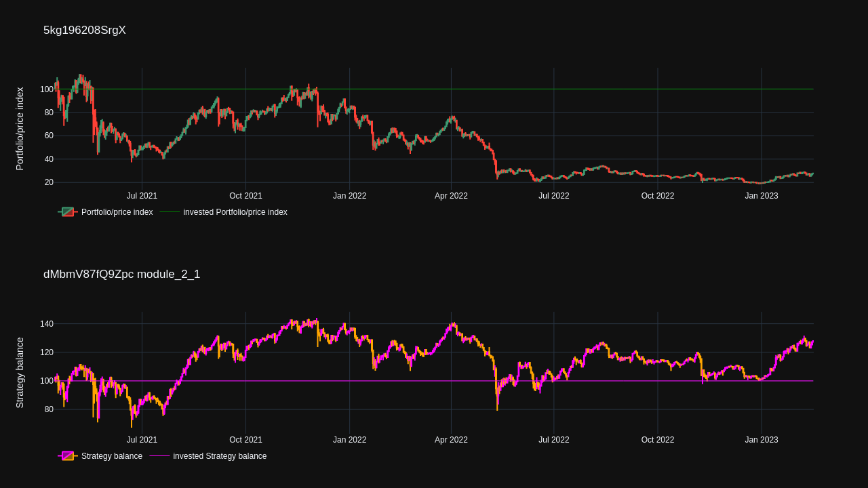Image resolution: width=868 pixels, height=488 pixels.
Task: Toggle Portfolio/price index trace via legend text
Action: (117, 212)
